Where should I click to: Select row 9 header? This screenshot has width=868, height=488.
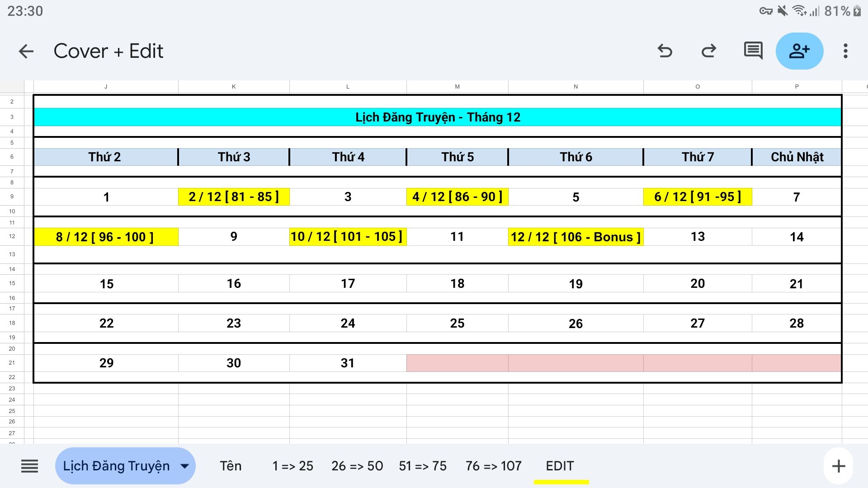[x=12, y=197]
